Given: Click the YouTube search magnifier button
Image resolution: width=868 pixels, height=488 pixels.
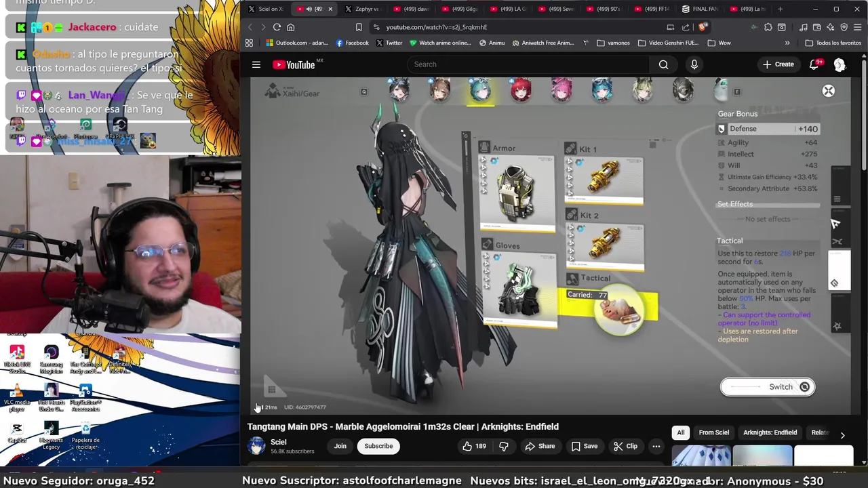Looking at the screenshot, I should 663,64.
